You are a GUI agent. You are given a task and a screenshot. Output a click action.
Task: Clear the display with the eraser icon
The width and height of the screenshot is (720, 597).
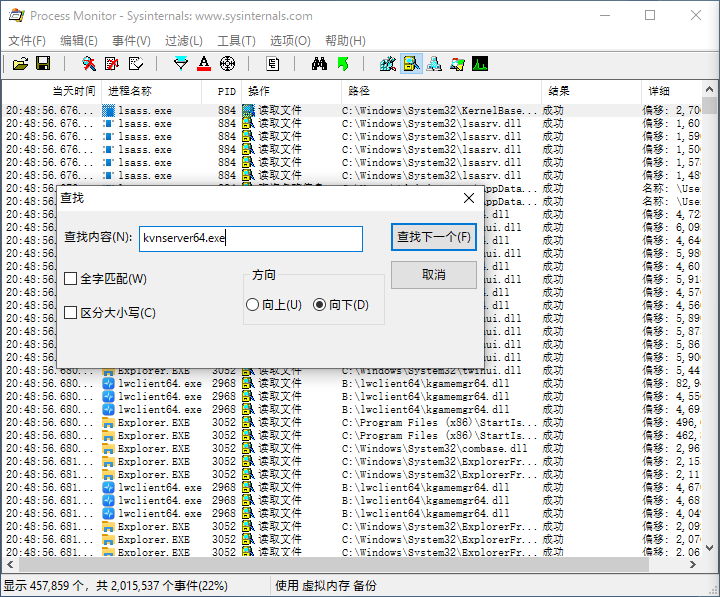(x=135, y=64)
